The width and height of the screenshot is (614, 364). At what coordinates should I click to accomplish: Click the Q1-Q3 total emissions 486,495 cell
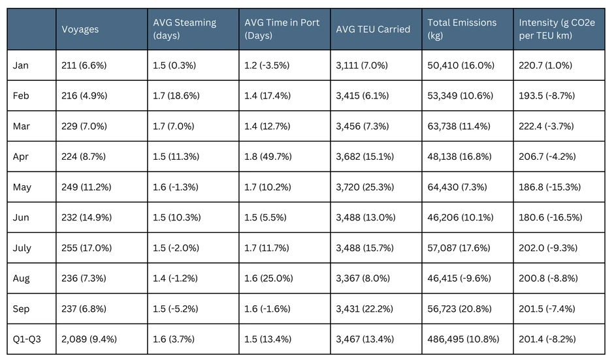464,340
